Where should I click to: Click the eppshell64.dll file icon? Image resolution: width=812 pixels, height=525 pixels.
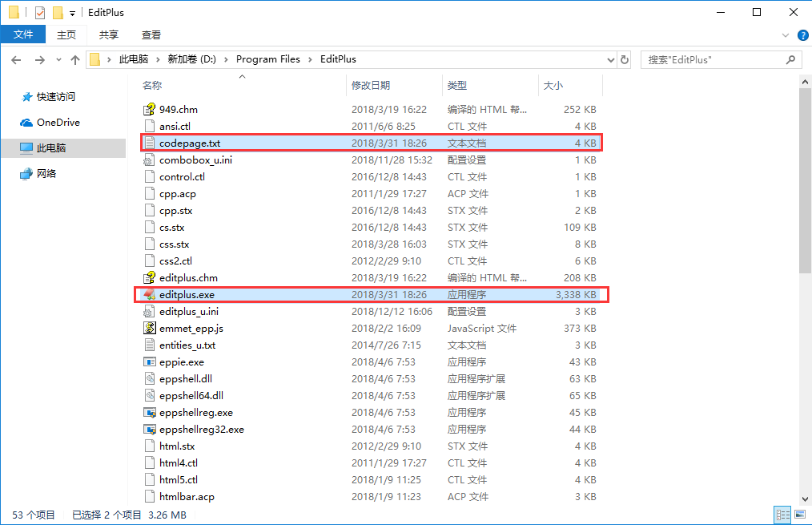pos(149,395)
